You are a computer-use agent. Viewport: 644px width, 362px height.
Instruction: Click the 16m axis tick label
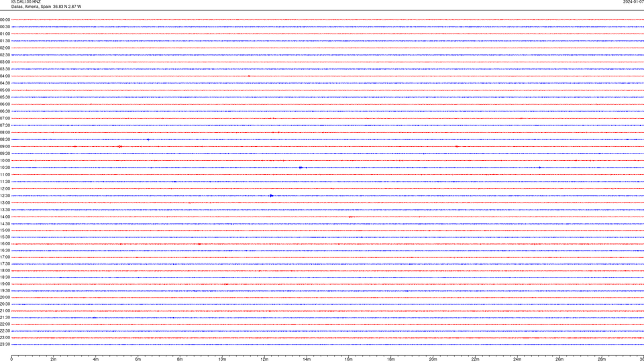tap(349, 359)
